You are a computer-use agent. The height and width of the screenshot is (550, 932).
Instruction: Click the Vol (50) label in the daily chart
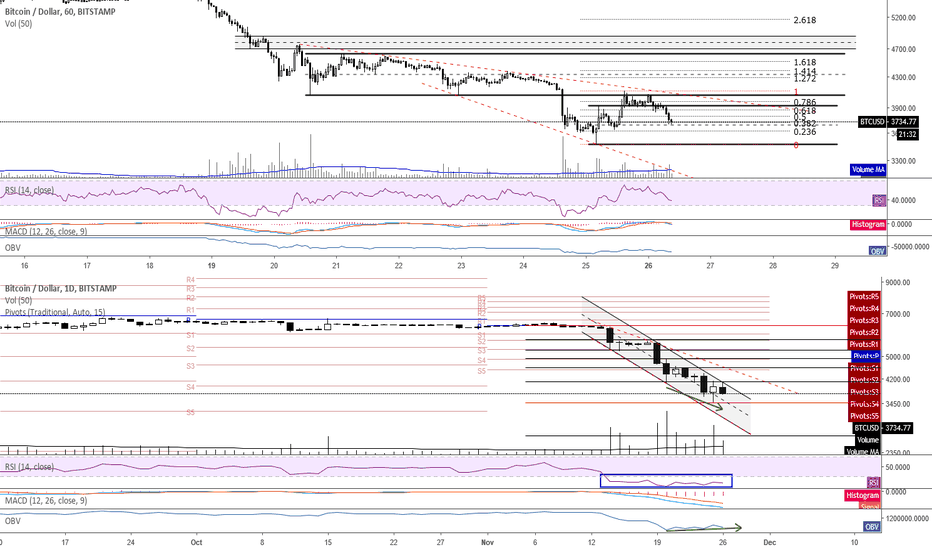coord(18,300)
